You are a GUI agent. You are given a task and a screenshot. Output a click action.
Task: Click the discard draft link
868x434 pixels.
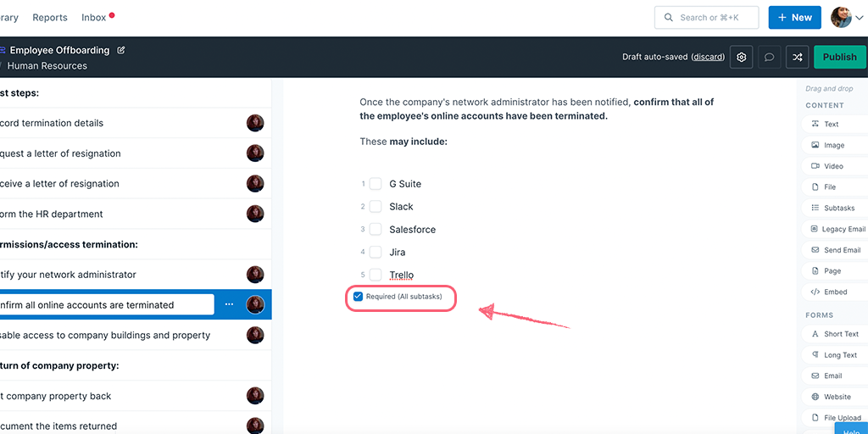pyautogui.click(x=708, y=57)
